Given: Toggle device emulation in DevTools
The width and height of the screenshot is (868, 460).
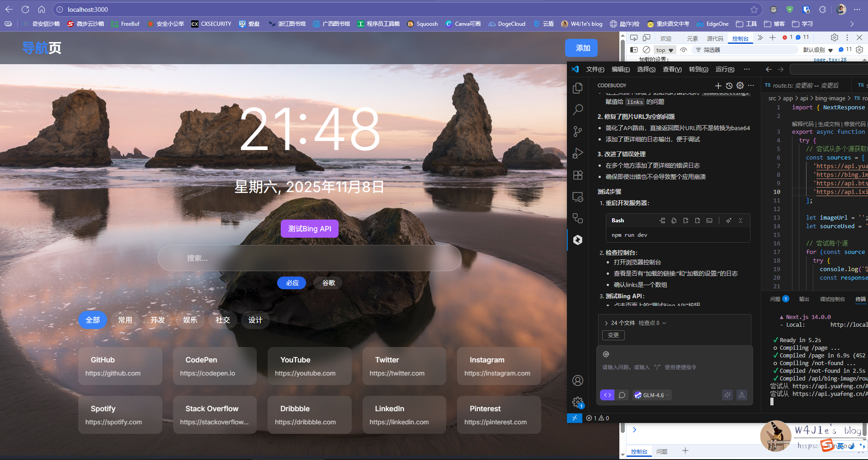Looking at the screenshot, I should (646, 38).
